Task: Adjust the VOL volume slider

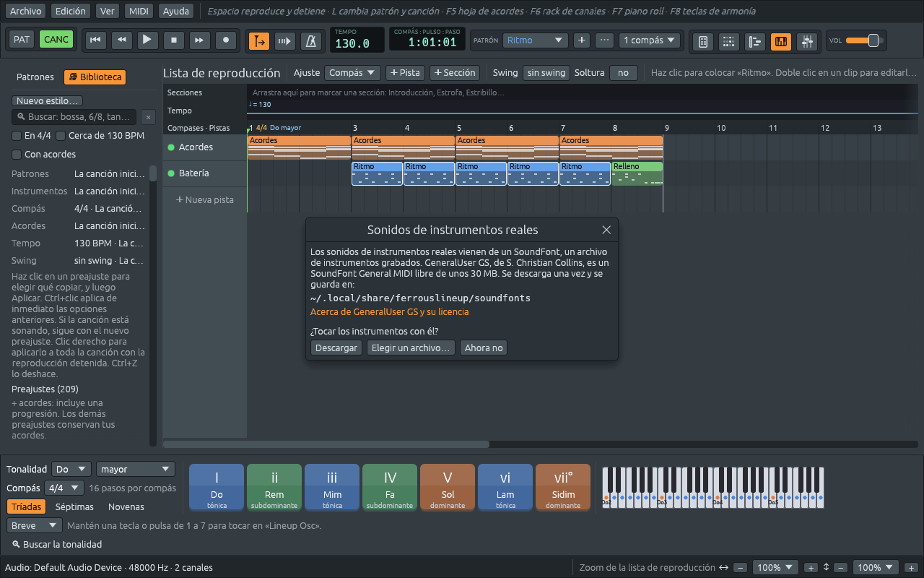Action: pos(866,40)
